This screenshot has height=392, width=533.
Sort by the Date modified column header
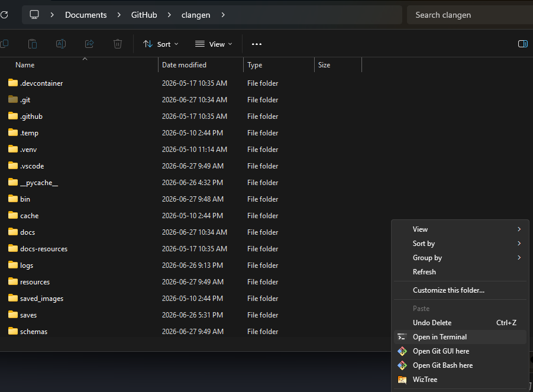tap(184, 65)
